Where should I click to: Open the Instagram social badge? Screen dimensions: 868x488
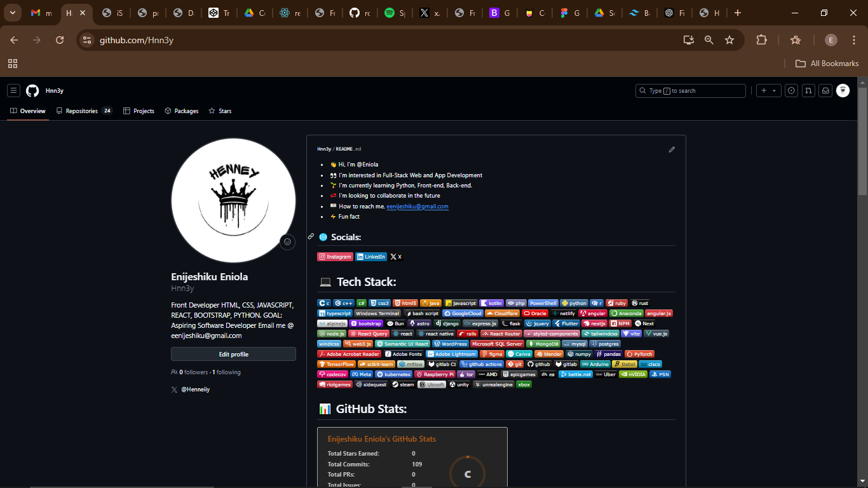335,257
